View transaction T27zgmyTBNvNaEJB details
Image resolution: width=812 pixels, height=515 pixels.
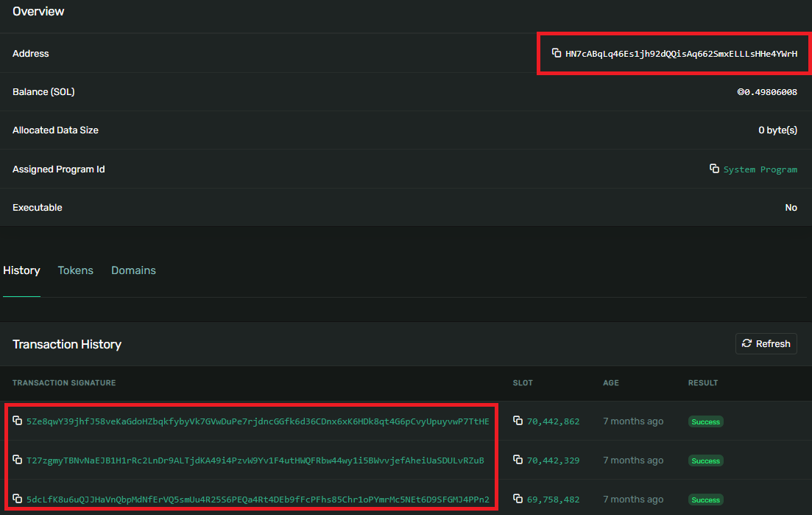[x=255, y=460]
